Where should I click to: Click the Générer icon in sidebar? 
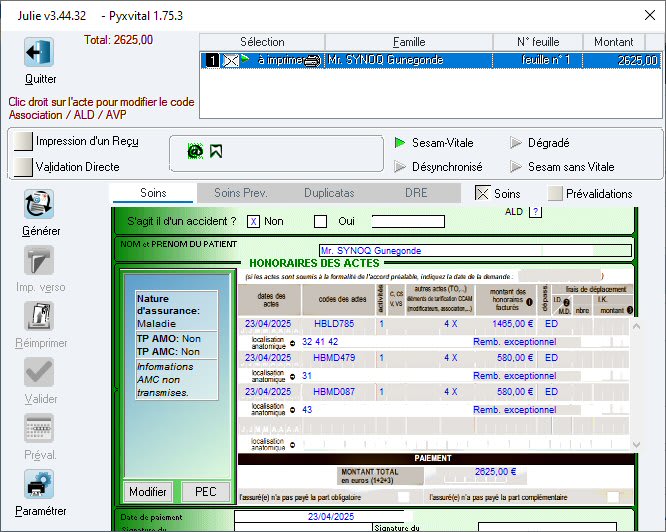click(39, 204)
